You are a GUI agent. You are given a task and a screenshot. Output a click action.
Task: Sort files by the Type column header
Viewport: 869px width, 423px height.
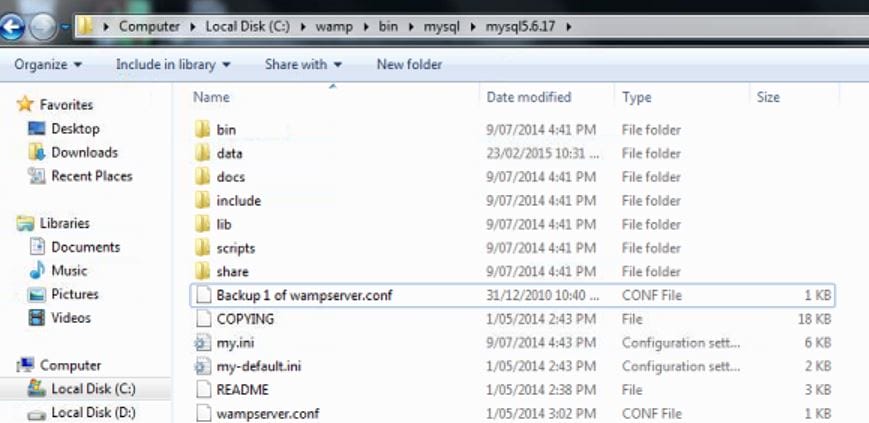tap(637, 97)
